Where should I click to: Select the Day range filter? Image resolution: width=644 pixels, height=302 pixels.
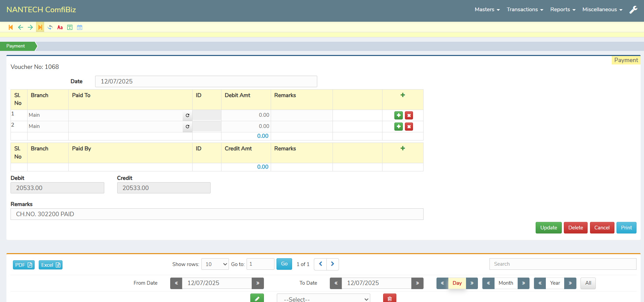tap(457, 283)
